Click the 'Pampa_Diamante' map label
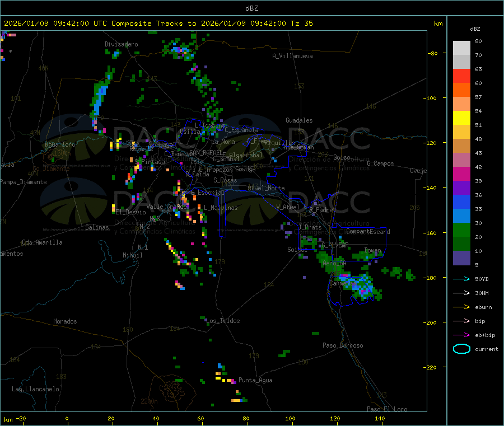 coord(24,182)
